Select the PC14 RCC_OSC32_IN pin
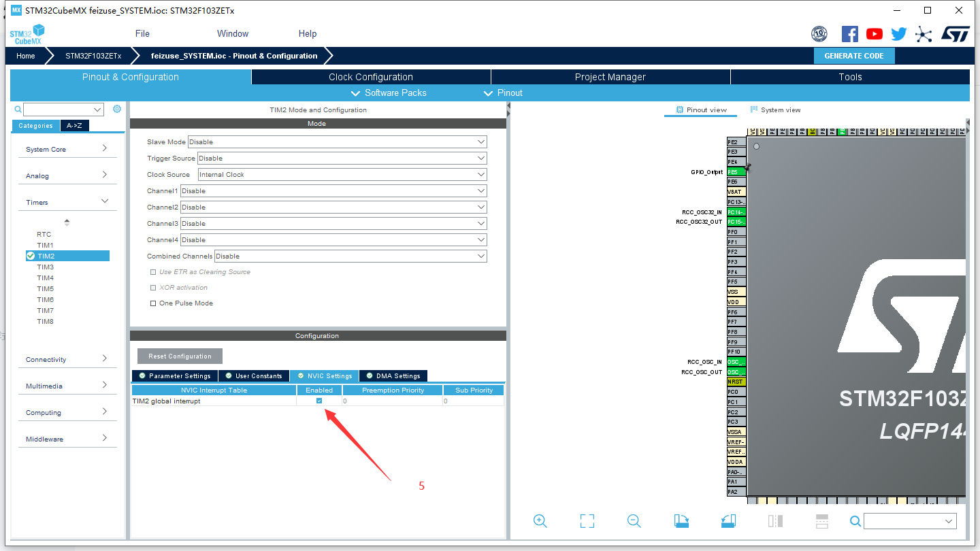 coord(736,212)
